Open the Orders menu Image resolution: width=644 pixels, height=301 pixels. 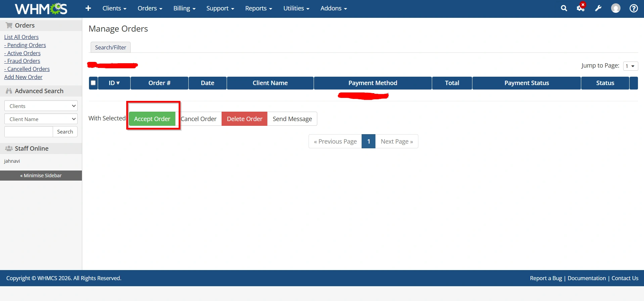pos(150,8)
